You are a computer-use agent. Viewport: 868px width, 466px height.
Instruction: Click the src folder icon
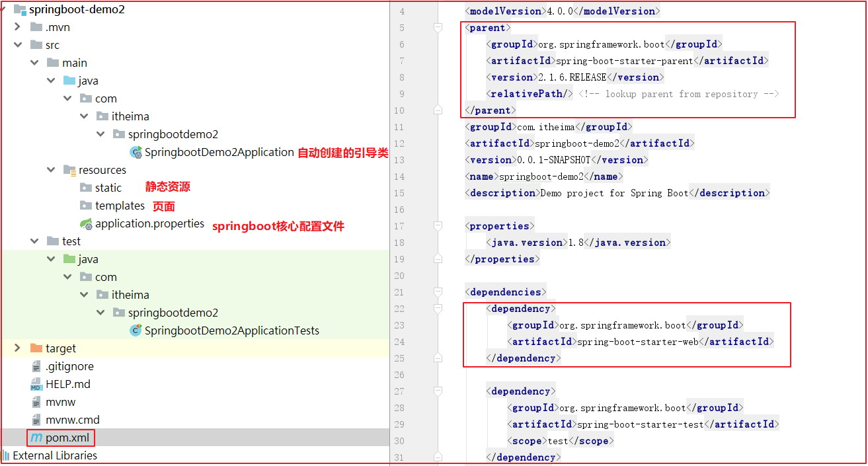[x=36, y=45]
